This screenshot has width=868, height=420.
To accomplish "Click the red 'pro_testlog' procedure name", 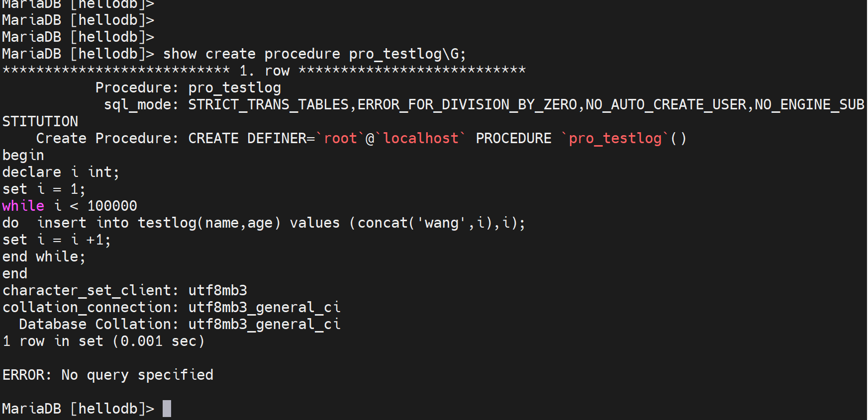I will point(615,138).
